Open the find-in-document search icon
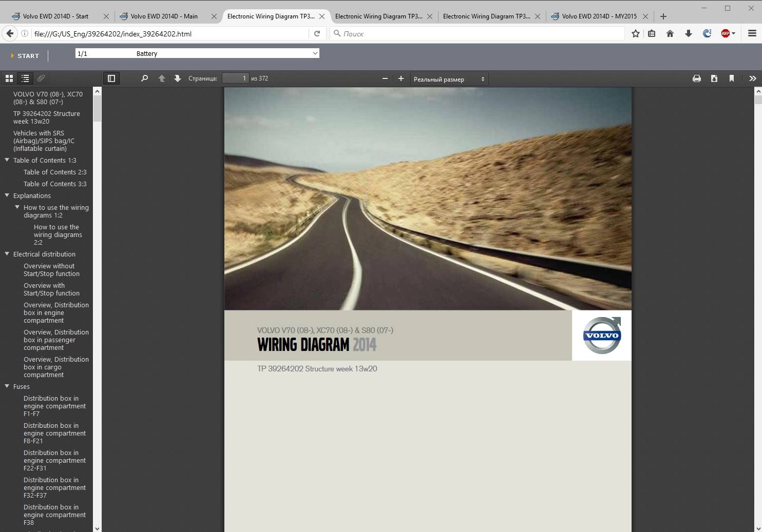 tap(144, 78)
